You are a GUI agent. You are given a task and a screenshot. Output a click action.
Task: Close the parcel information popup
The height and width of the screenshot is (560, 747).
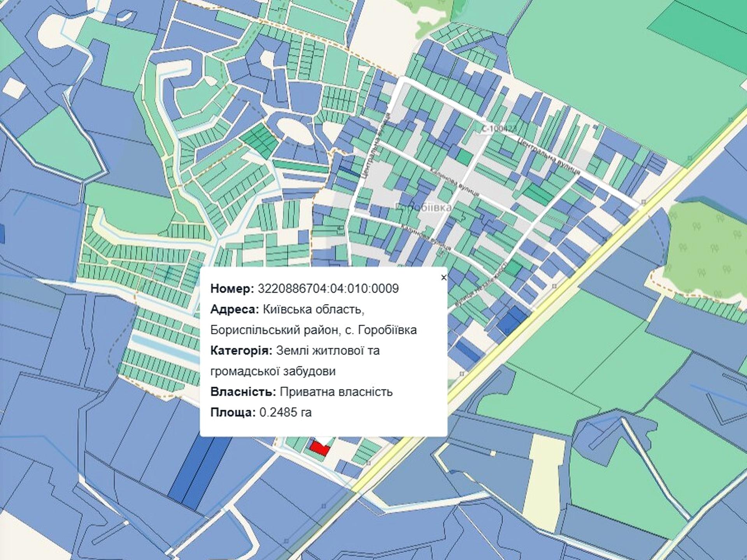tap(444, 278)
